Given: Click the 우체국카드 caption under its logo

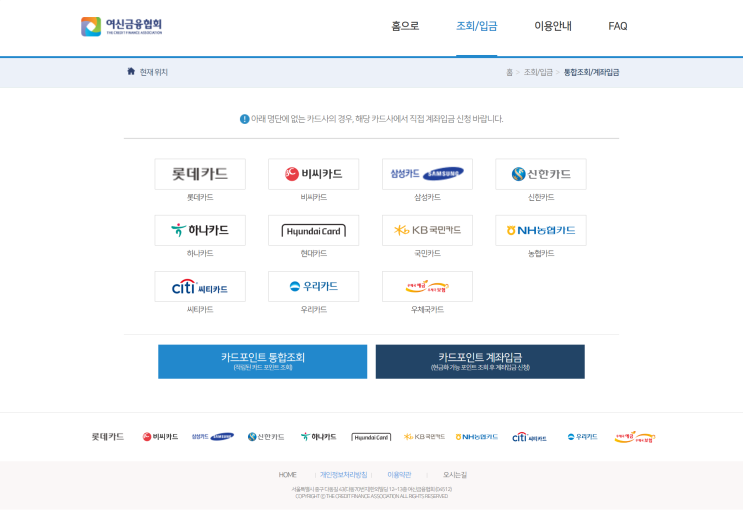Looking at the screenshot, I should pos(427,310).
